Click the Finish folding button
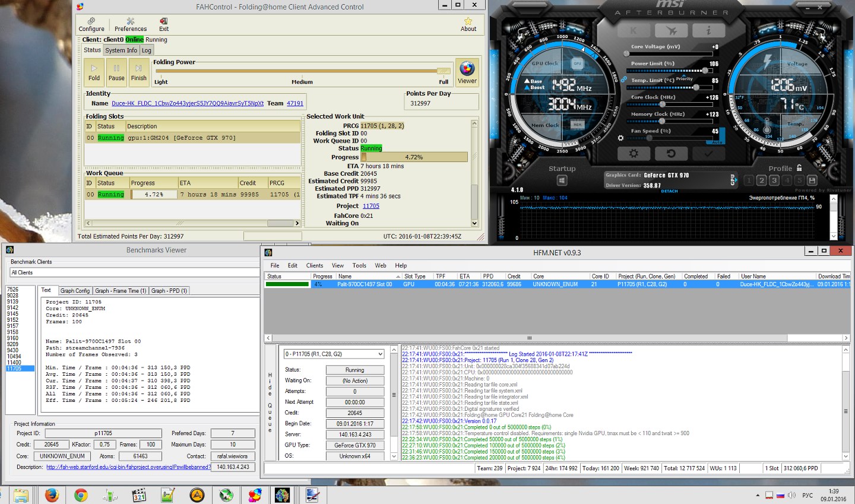 point(138,72)
